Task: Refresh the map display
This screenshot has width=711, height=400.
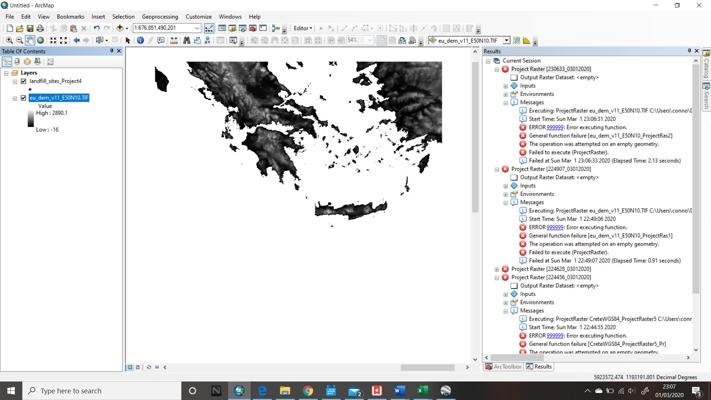Action: point(148,367)
